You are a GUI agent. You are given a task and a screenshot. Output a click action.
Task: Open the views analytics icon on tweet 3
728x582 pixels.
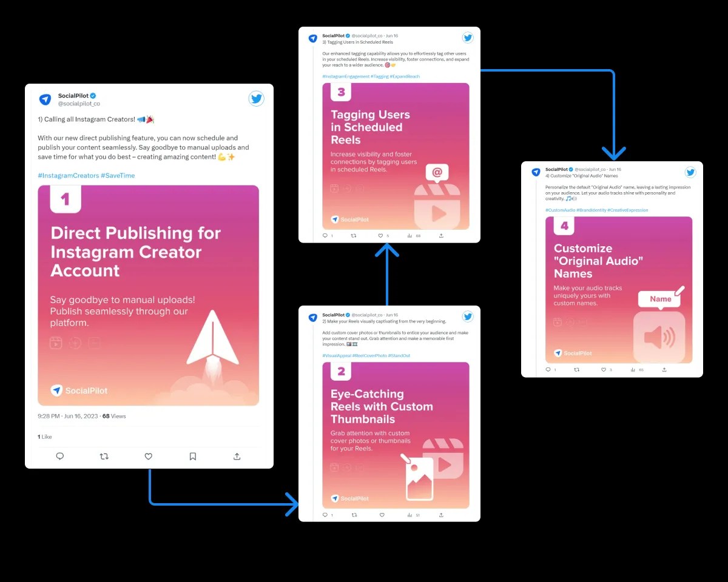[x=409, y=235]
